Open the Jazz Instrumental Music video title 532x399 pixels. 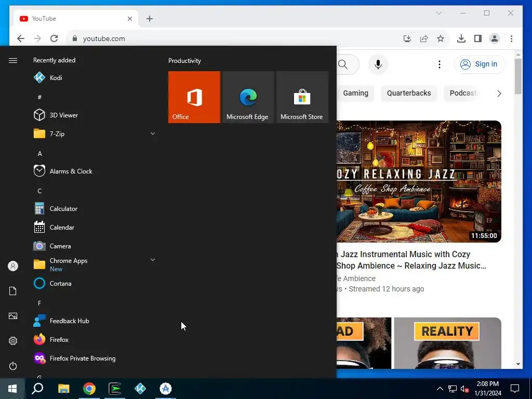click(411, 260)
